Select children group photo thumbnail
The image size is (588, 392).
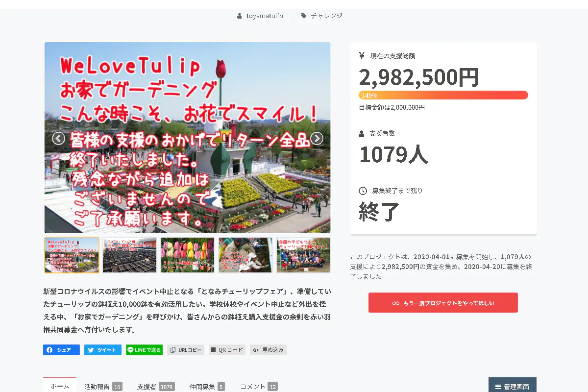tap(303, 255)
